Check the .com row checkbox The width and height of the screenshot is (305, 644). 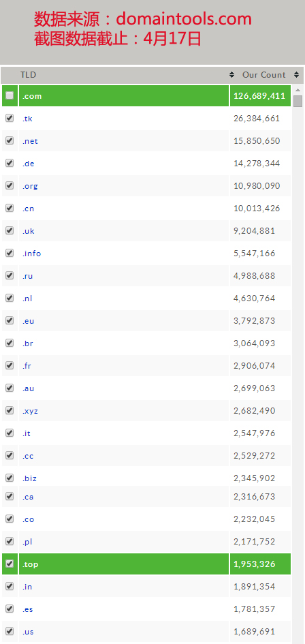tap(10, 95)
